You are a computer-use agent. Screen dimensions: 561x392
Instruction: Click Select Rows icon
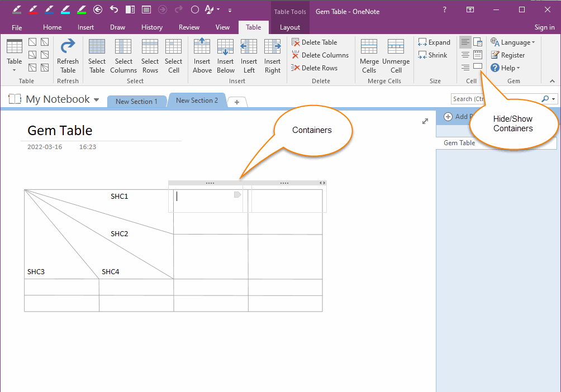pyautogui.click(x=150, y=56)
